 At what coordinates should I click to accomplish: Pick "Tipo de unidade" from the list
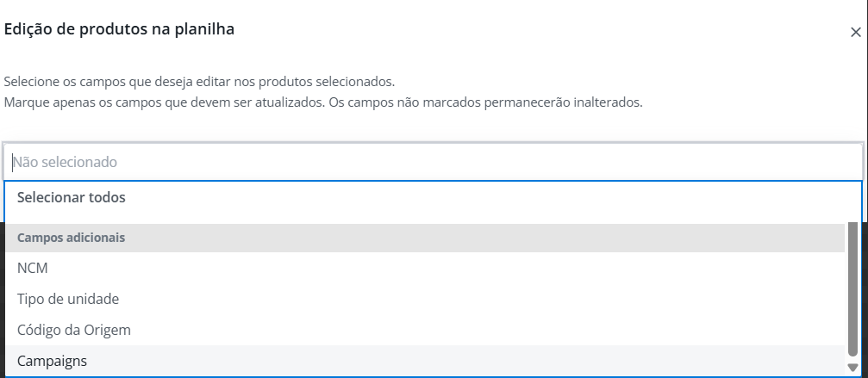[68, 299]
